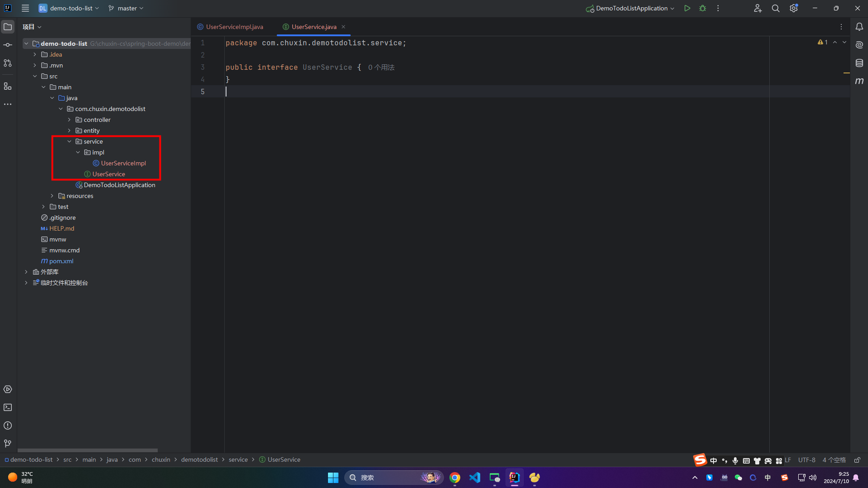Open the 项目 view selector dropdown
Image resolution: width=868 pixels, height=488 pixels.
point(32,27)
